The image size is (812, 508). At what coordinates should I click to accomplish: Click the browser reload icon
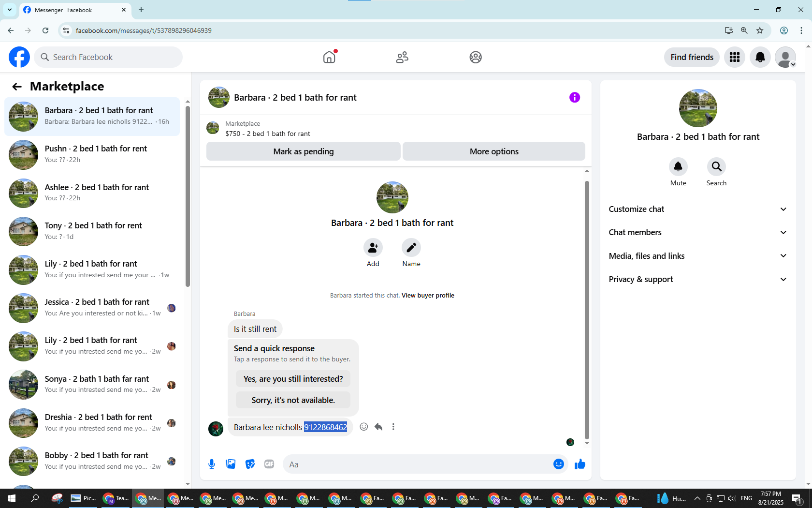coord(45,30)
